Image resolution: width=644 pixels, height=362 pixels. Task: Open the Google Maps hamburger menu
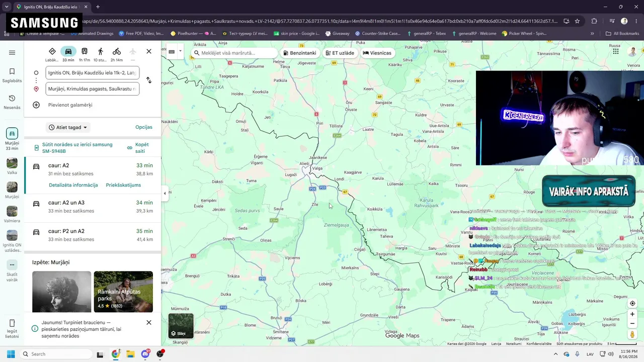coord(12,52)
